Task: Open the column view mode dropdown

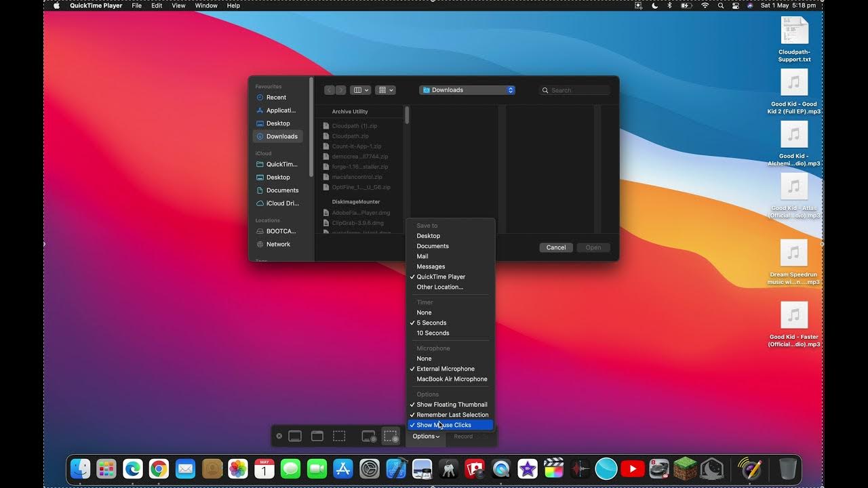Action: click(x=360, y=90)
